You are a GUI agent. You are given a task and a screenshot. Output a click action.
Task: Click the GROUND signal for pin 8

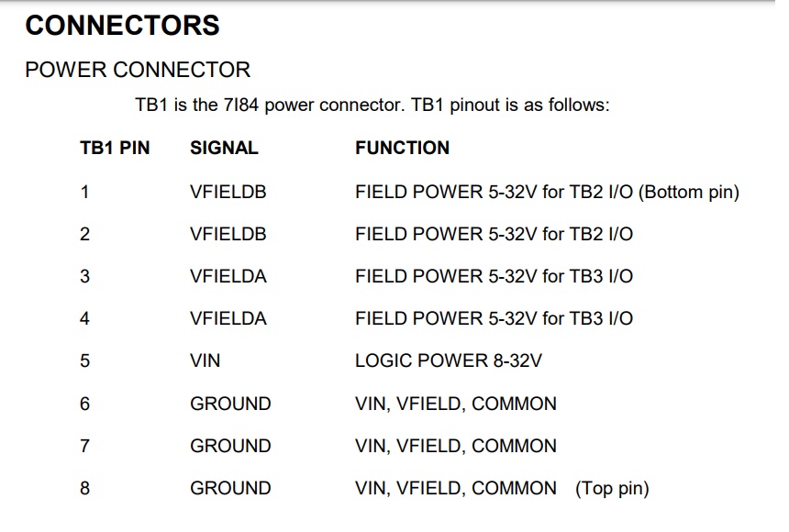(x=230, y=488)
